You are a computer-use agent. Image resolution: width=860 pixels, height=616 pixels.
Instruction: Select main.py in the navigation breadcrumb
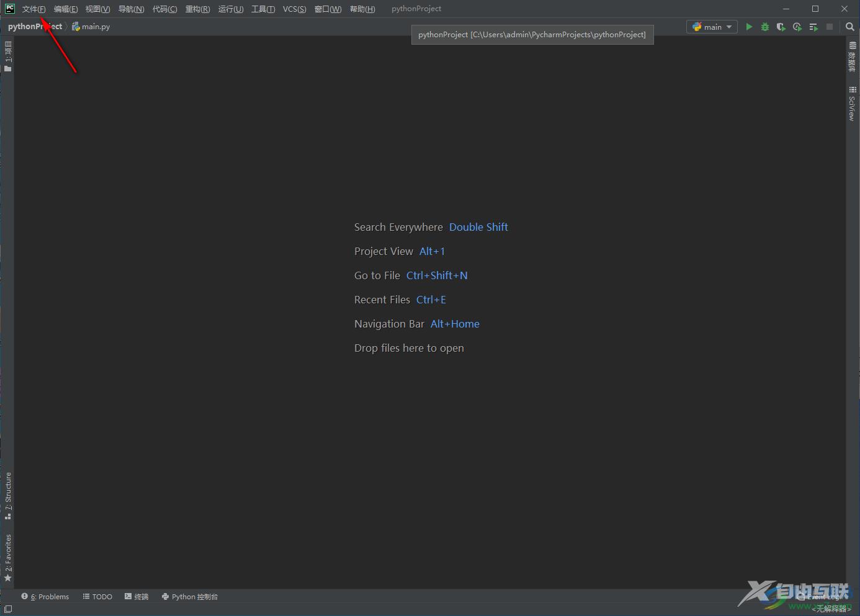91,27
